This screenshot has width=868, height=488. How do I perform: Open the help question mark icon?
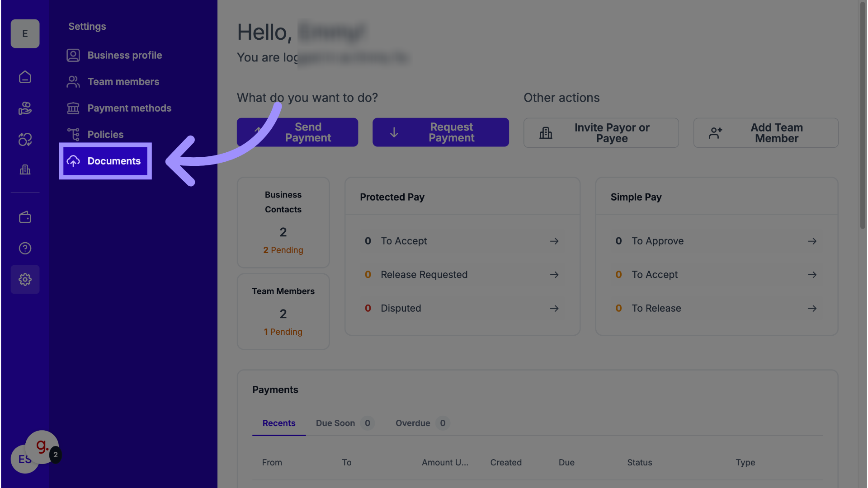tap(25, 248)
